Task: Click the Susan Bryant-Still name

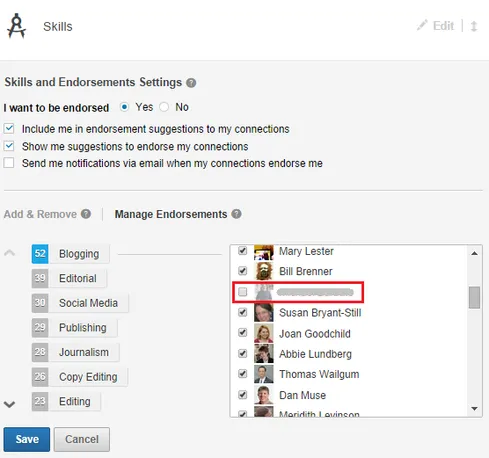Action: point(320,313)
